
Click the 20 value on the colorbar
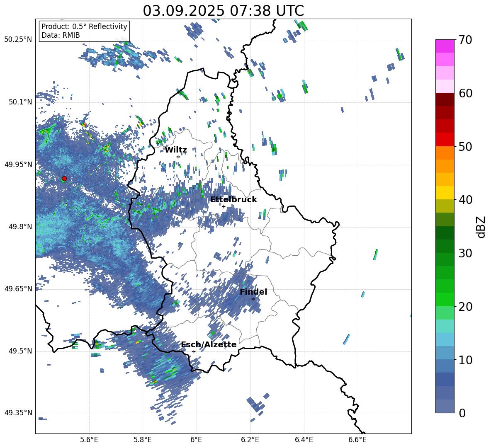(x=465, y=307)
